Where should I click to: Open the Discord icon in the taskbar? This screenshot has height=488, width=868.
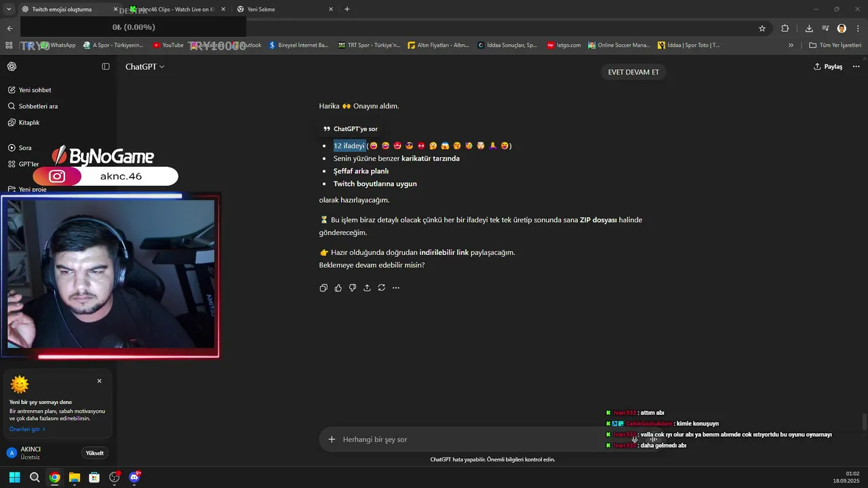click(x=134, y=477)
